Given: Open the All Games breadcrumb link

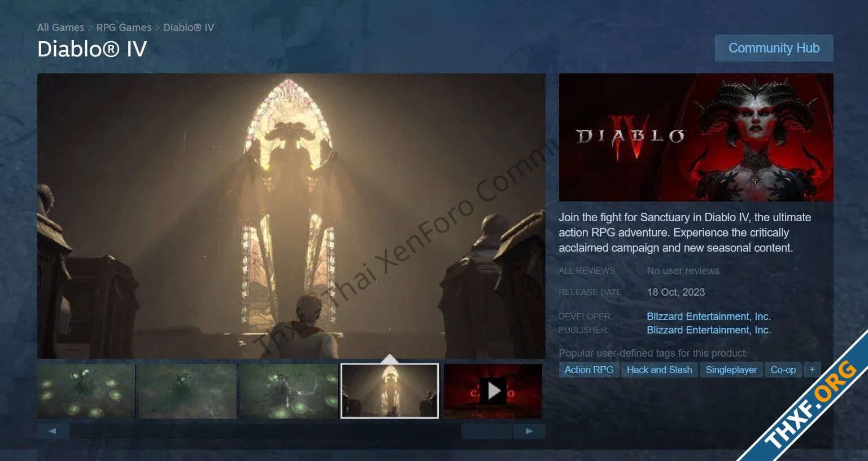Looking at the screenshot, I should (60, 27).
